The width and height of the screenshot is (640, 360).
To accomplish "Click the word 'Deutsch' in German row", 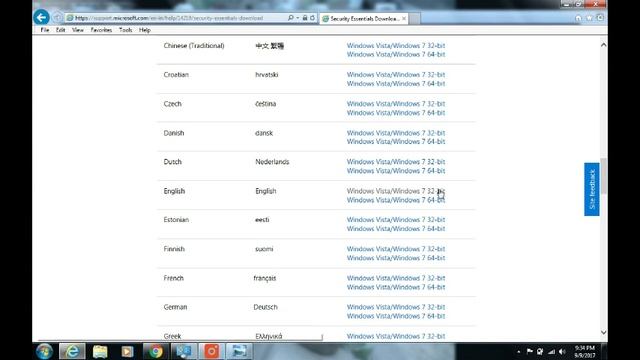I will [265, 307].
